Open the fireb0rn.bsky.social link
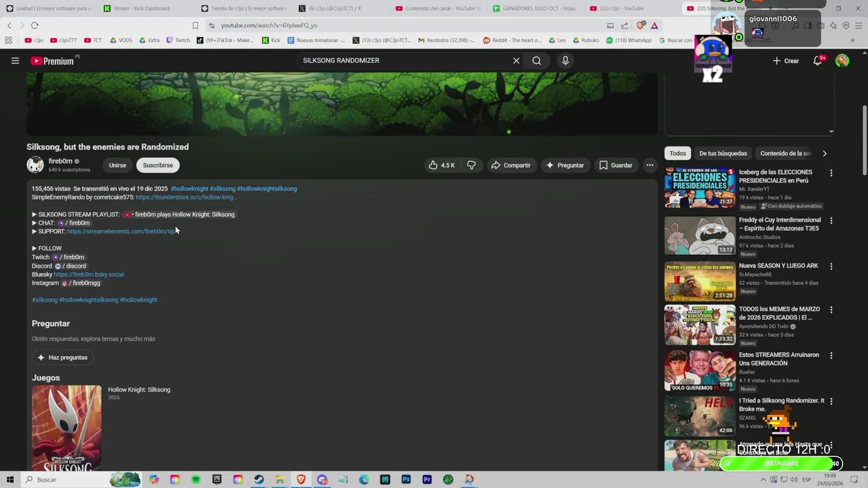 [x=89, y=274]
